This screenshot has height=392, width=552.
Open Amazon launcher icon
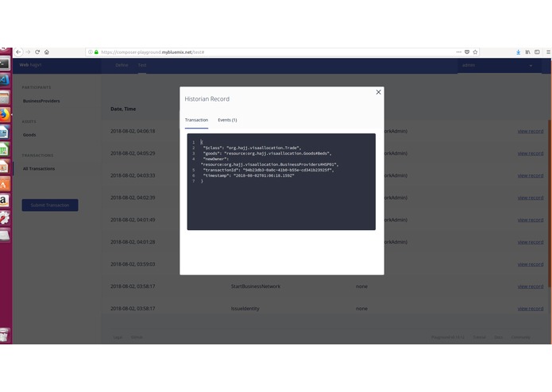point(5,201)
